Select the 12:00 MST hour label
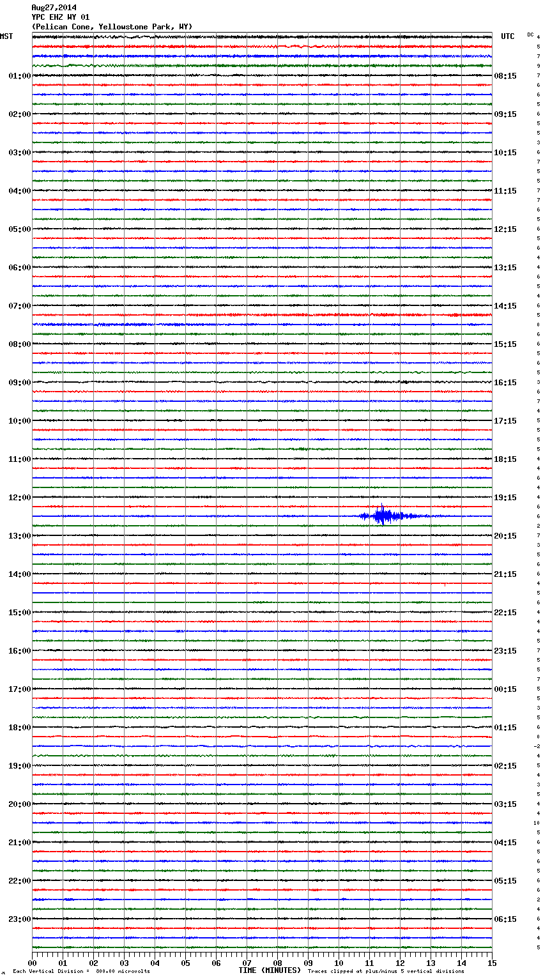543x980 pixels. pyautogui.click(x=19, y=498)
